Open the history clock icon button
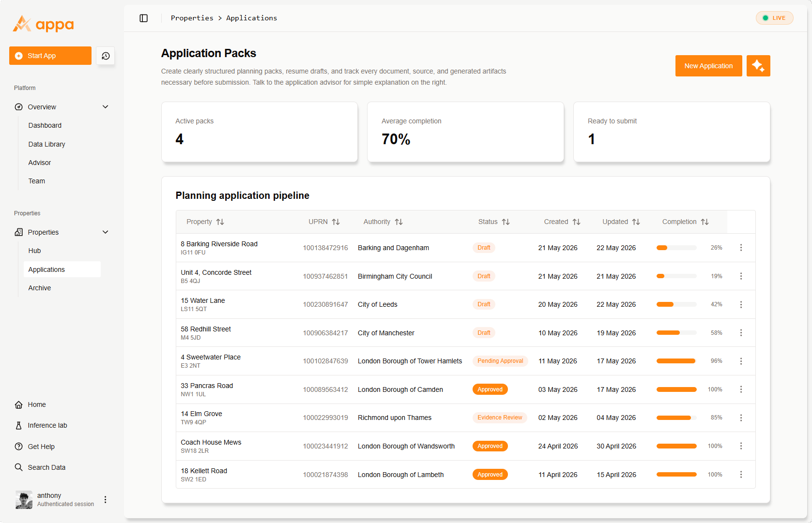The height and width of the screenshot is (523, 812). click(x=106, y=56)
